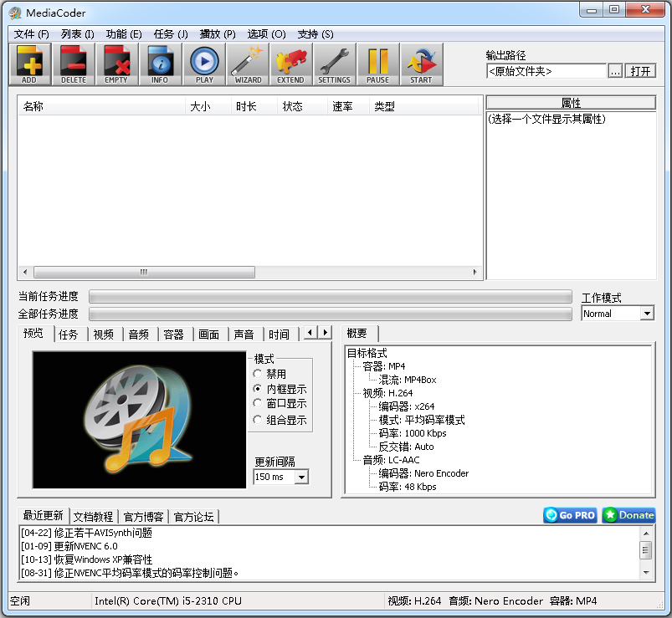The height and width of the screenshot is (618, 672).
Task: Click the 名称 column header
Action: click(x=101, y=106)
